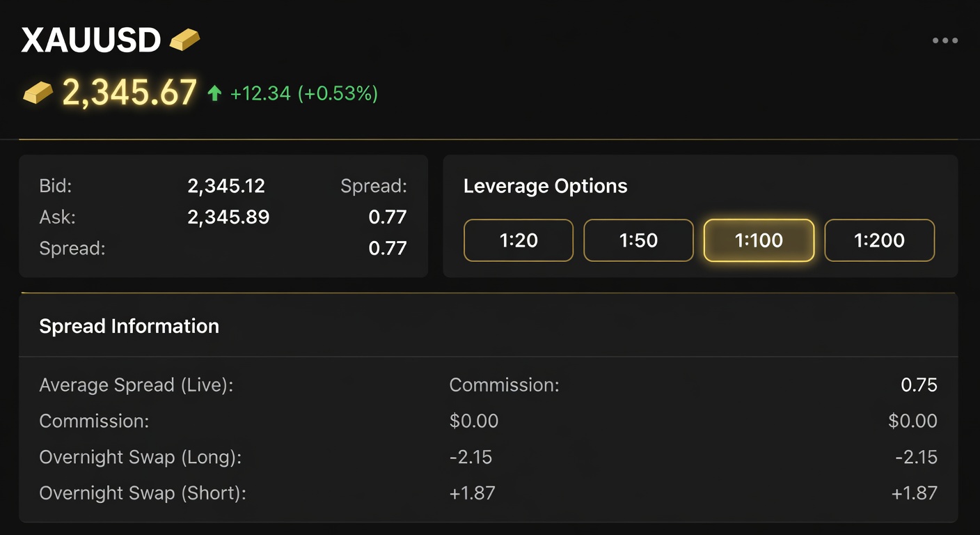Viewport: 980px width, 535px height.
Task: Click the Spread Information heading
Action: point(129,325)
